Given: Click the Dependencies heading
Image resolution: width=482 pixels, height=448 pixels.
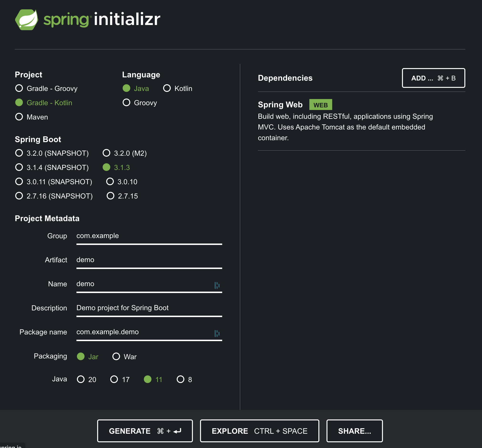Looking at the screenshot, I should [285, 78].
